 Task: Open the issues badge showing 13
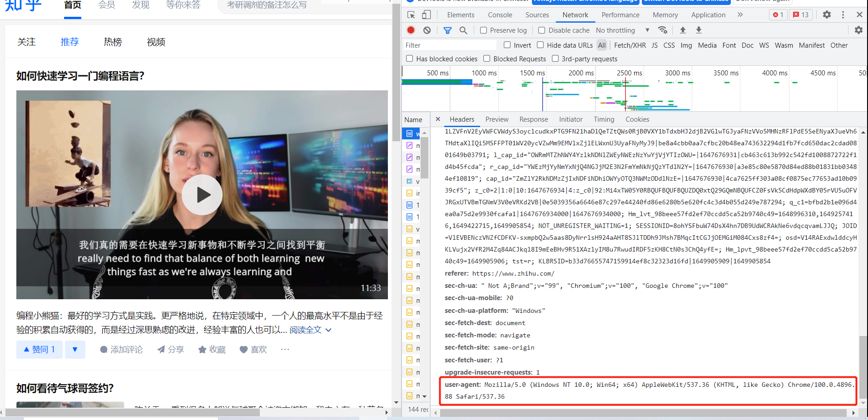(x=801, y=15)
